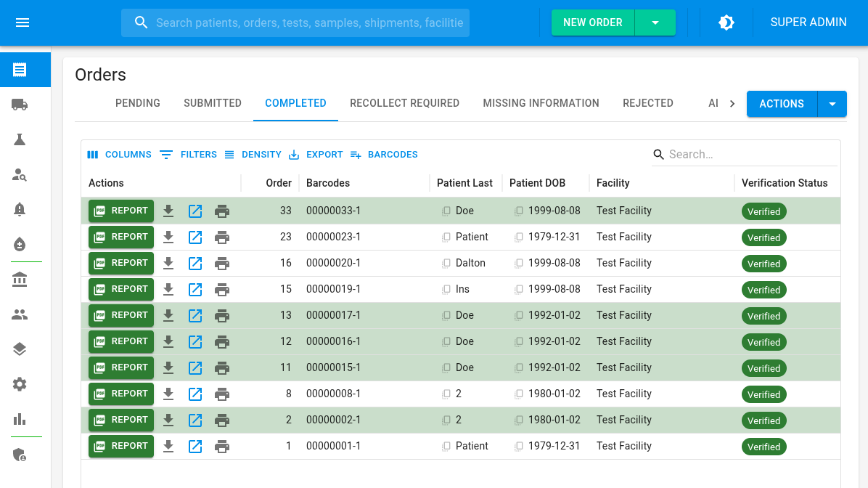Image resolution: width=868 pixels, height=488 pixels.
Task: Toggle the DENSITY display option
Action: (253, 154)
